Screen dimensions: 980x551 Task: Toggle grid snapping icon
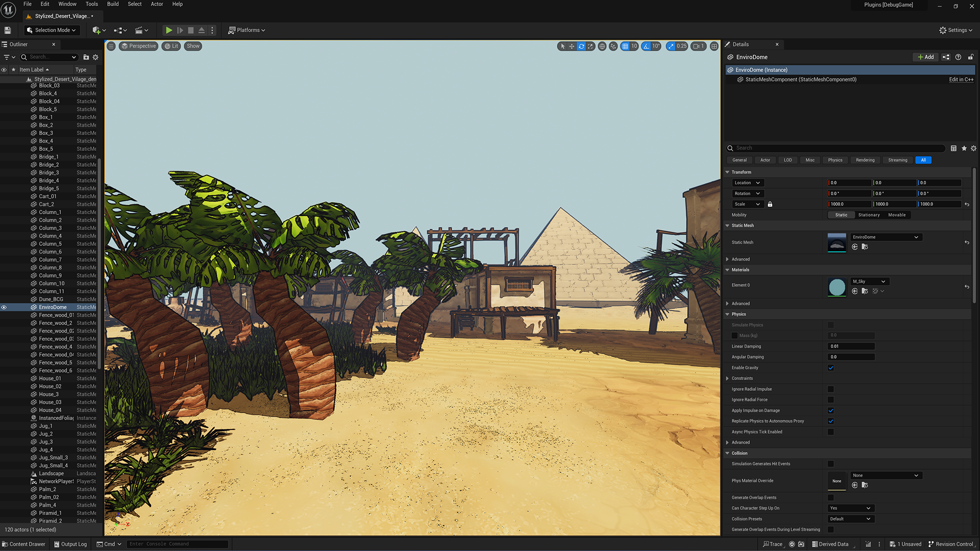[625, 46]
